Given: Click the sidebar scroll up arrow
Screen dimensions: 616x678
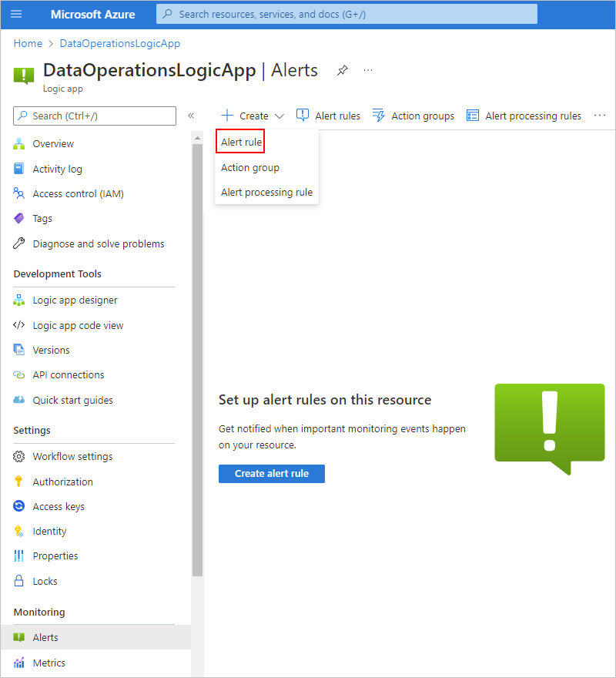Looking at the screenshot, I should tap(198, 139).
